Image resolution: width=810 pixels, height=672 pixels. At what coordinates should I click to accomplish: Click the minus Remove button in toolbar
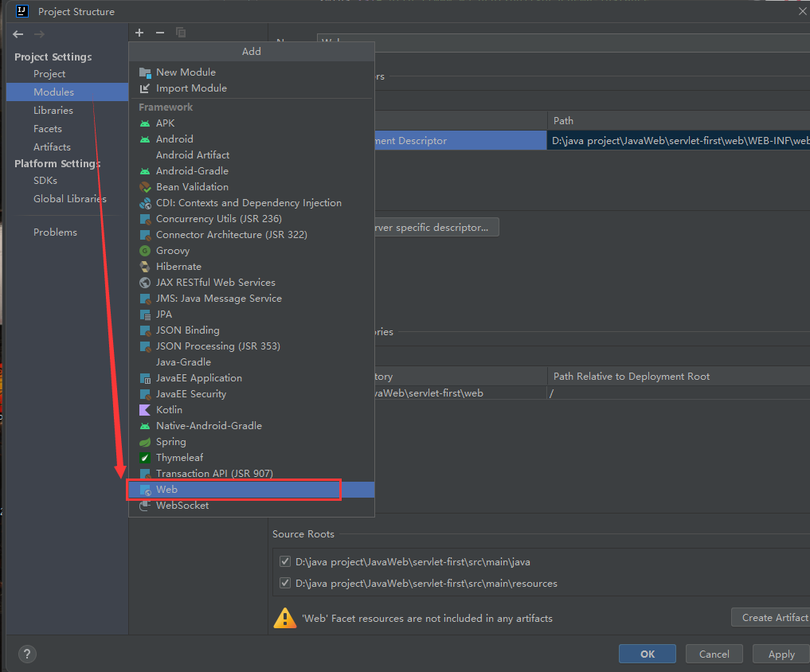coord(159,33)
